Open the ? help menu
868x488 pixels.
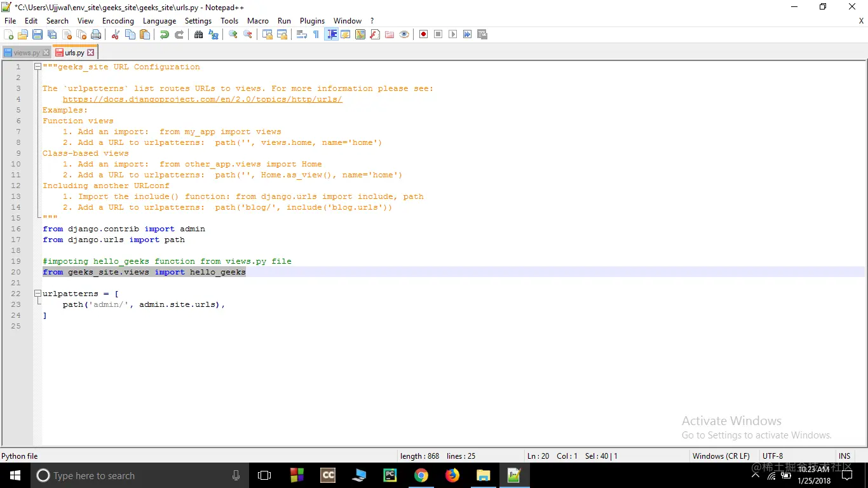pos(372,21)
